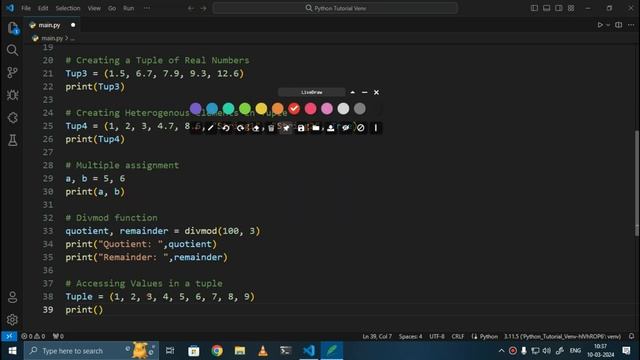The height and width of the screenshot is (360, 640).
Task: Open the Edit menu
Action: coord(43,8)
